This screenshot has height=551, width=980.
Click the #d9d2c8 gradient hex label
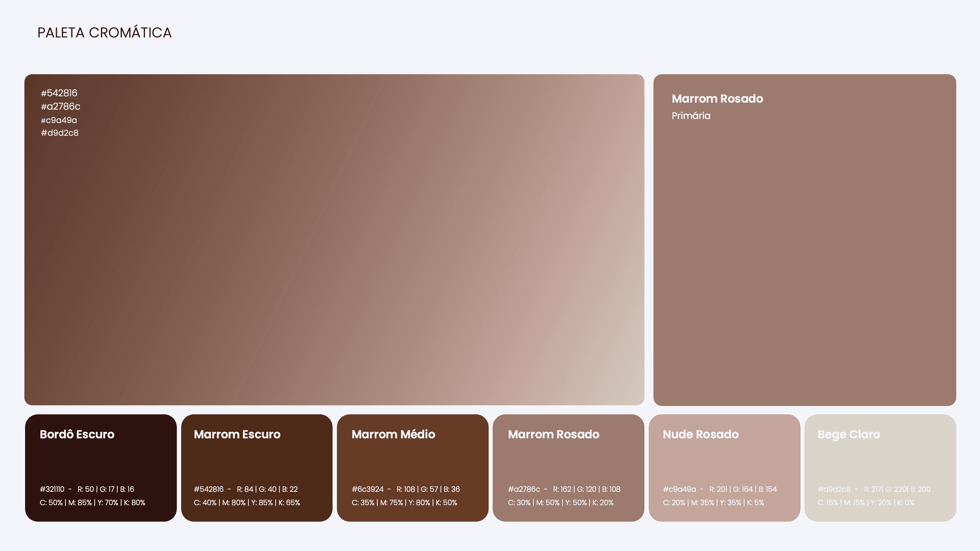point(60,133)
